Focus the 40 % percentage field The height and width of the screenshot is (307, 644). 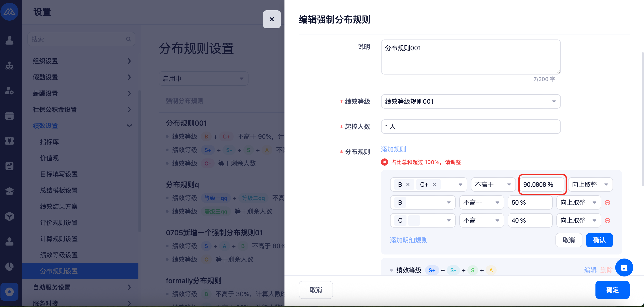tap(530, 221)
